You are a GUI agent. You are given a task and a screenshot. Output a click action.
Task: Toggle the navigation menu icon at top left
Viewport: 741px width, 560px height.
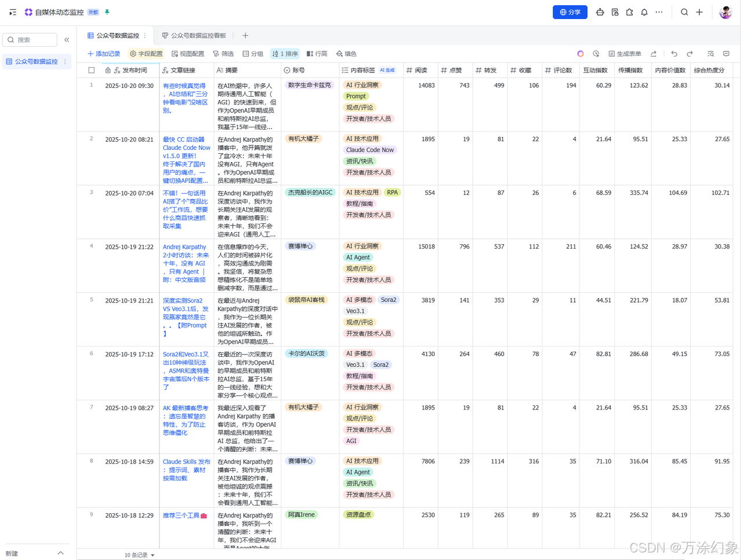(13, 12)
